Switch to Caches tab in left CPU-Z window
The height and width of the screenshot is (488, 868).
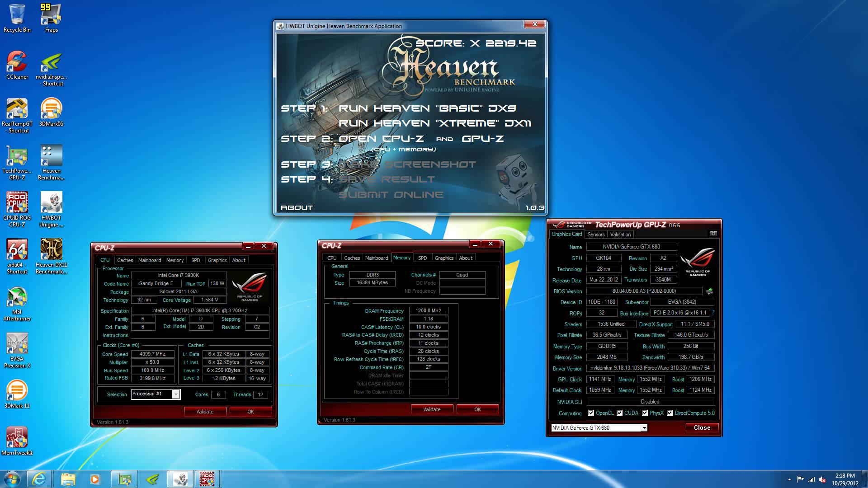coord(125,260)
